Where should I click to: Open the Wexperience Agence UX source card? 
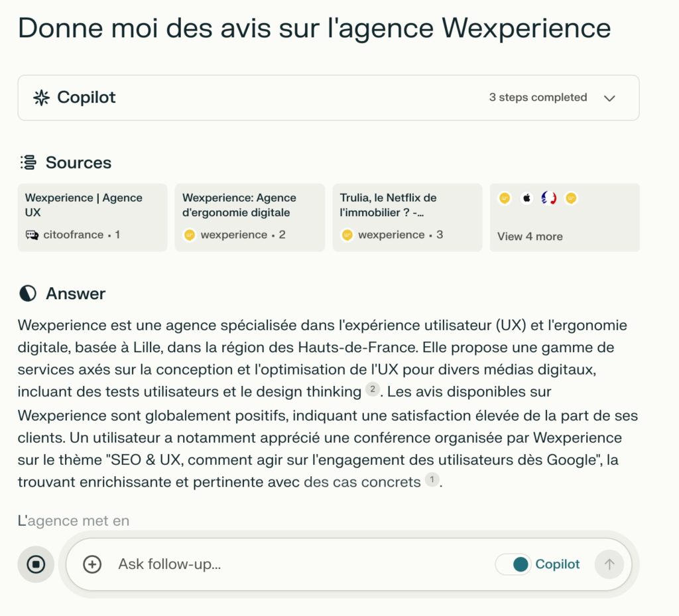pyautogui.click(x=92, y=217)
